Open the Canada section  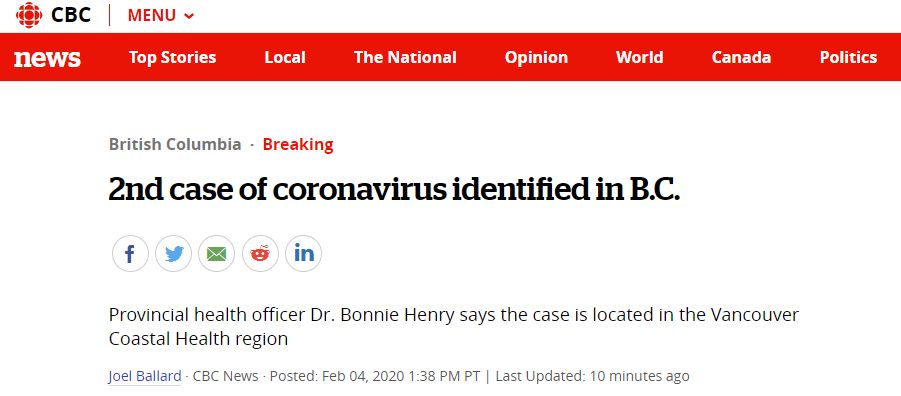point(741,57)
